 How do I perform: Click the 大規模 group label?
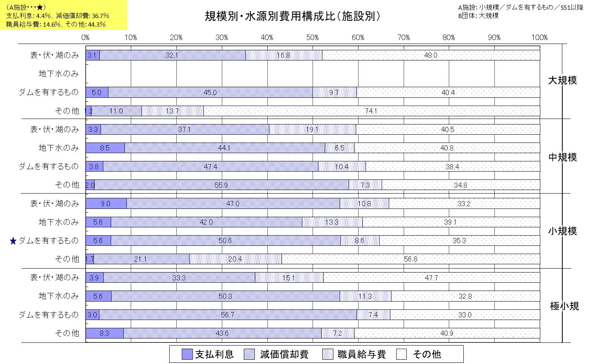(562, 80)
